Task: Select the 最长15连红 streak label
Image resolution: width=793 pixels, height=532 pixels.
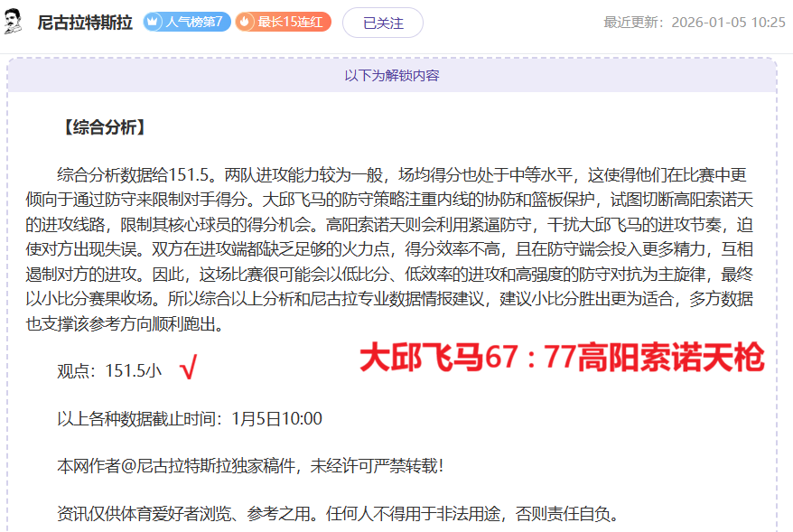Action: [x=289, y=23]
